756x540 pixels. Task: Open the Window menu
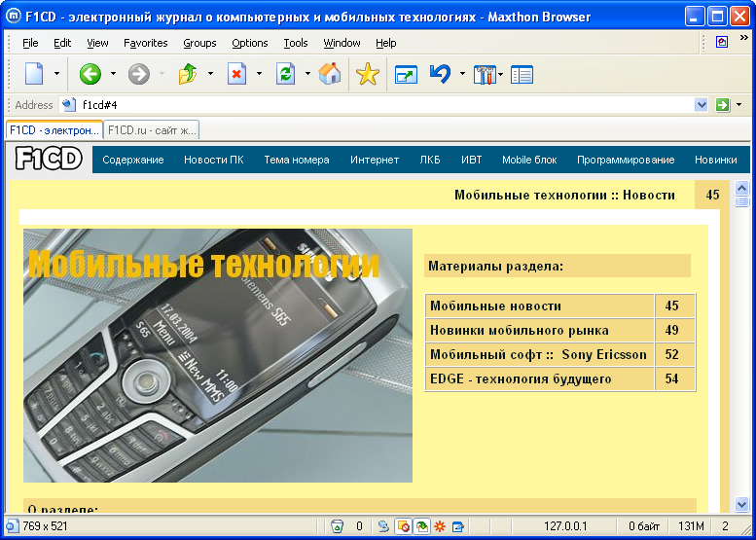point(342,43)
